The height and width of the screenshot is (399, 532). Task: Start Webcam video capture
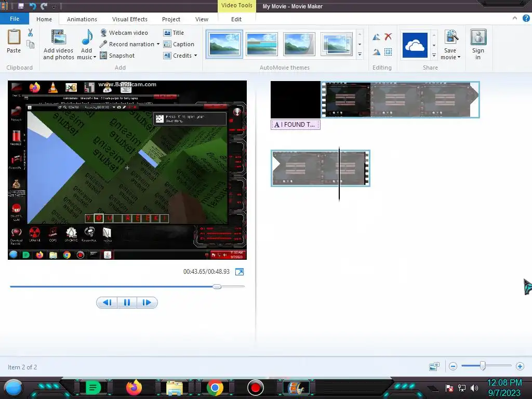pos(124,33)
